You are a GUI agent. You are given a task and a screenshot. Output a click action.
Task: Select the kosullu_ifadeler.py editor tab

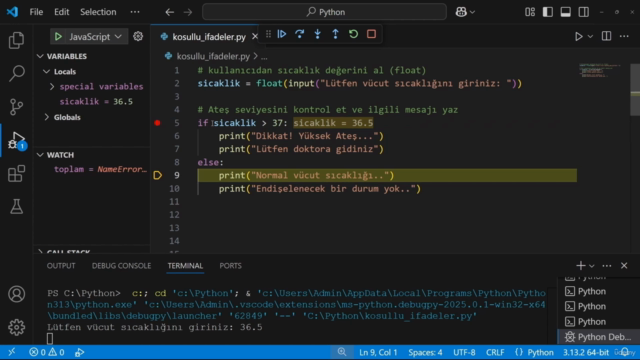coord(208,37)
